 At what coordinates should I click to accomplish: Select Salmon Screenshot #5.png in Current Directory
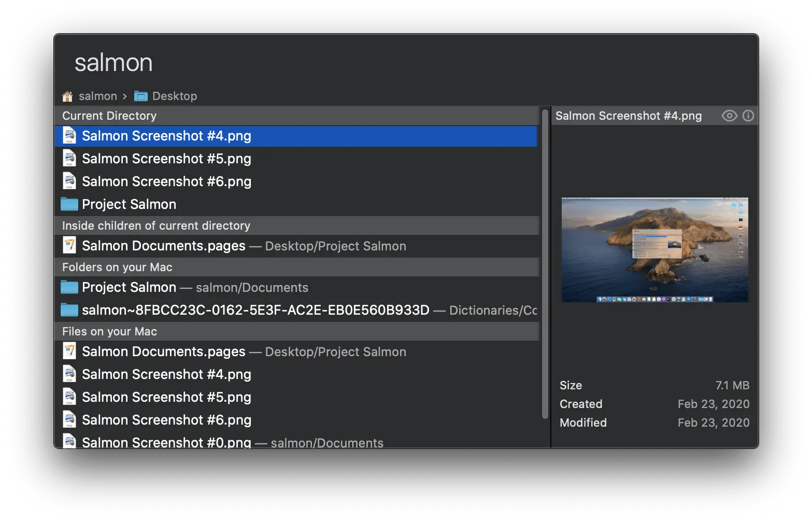coord(166,159)
